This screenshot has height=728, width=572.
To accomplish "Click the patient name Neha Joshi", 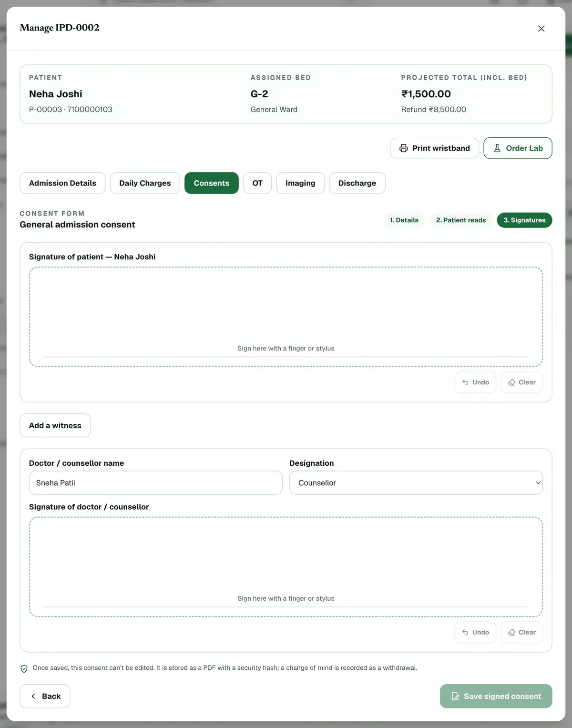I will [x=56, y=94].
